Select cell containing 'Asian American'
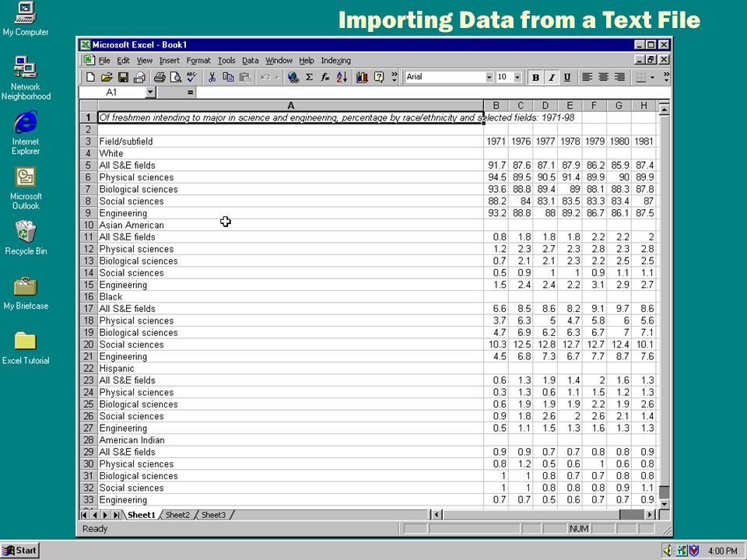The width and height of the screenshot is (747, 560). (x=290, y=225)
